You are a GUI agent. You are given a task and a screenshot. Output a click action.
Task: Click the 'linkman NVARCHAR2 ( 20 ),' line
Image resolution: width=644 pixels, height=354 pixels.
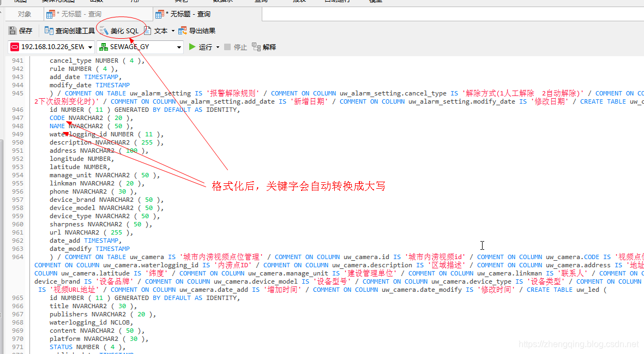coord(97,184)
